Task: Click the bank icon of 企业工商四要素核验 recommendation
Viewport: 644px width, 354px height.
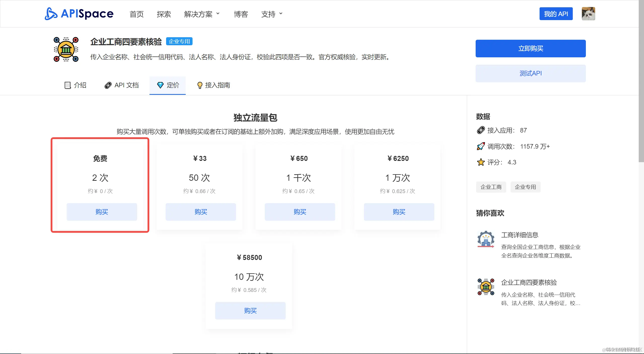Action: (485, 287)
